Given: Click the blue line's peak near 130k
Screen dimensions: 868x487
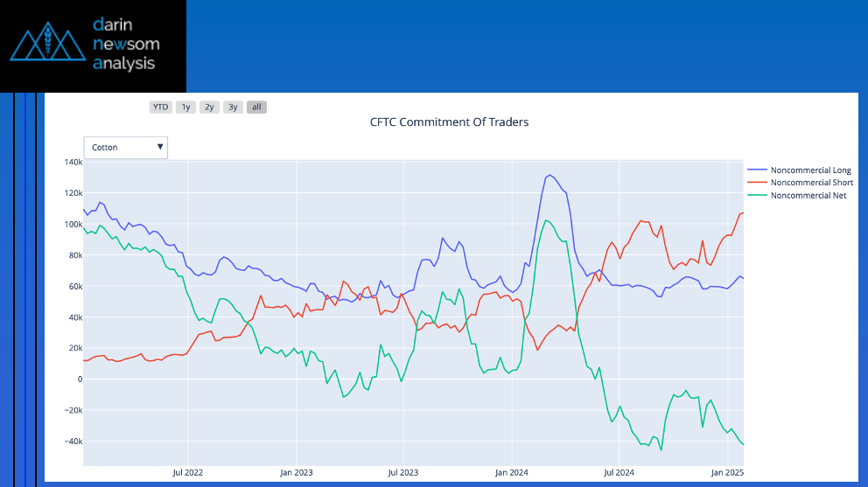Looking at the screenshot, I should click(549, 176).
